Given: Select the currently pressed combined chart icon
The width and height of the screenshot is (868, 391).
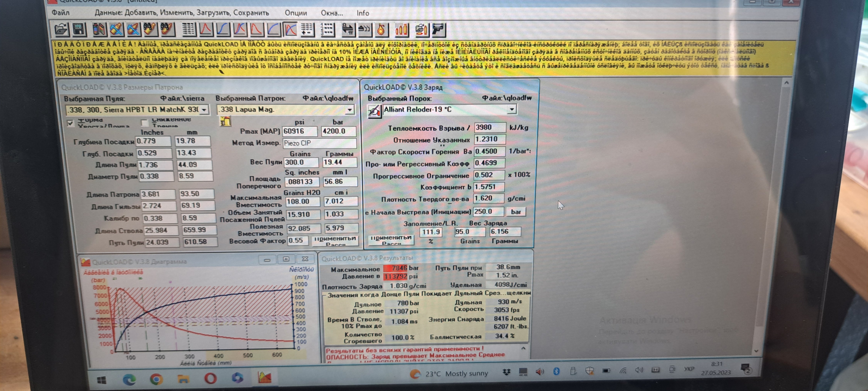Looking at the screenshot, I should [x=290, y=30].
